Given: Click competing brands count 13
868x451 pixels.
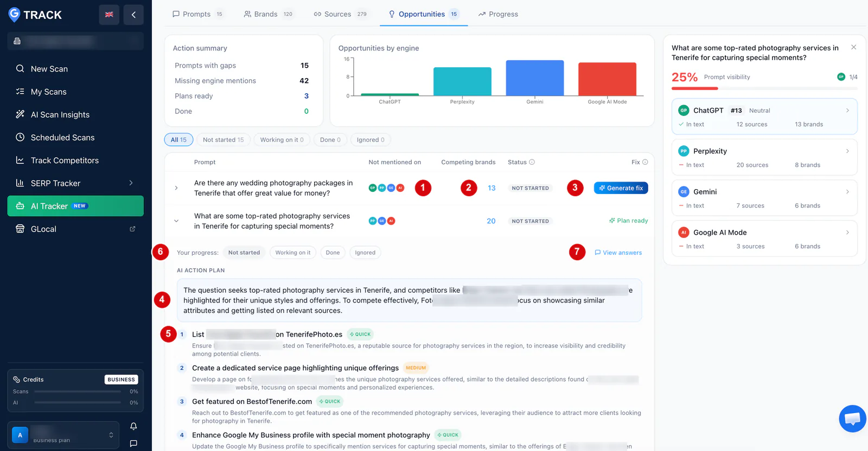Looking at the screenshot, I should (x=492, y=188).
